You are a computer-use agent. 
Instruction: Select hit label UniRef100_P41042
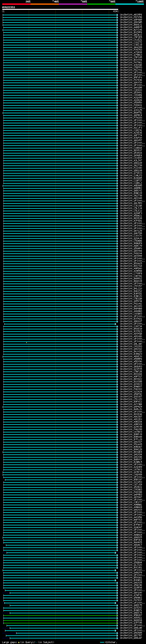click(x=131, y=304)
